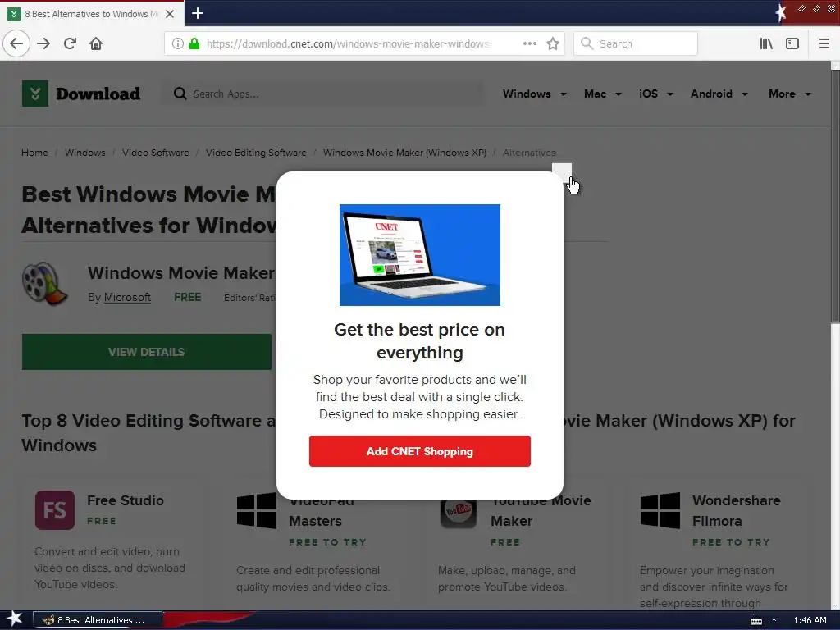Click the 'Alternatives' breadcrumb text

(529, 153)
